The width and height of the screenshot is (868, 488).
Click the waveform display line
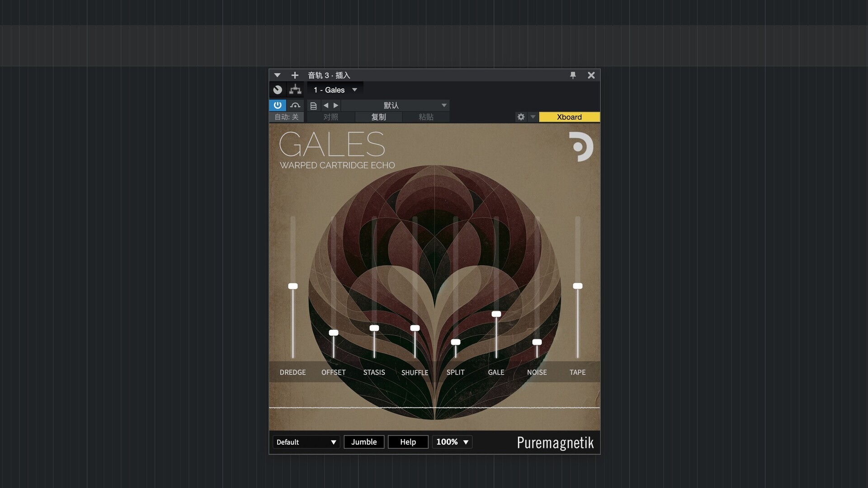pyautogui.click(x=434, y=408)
